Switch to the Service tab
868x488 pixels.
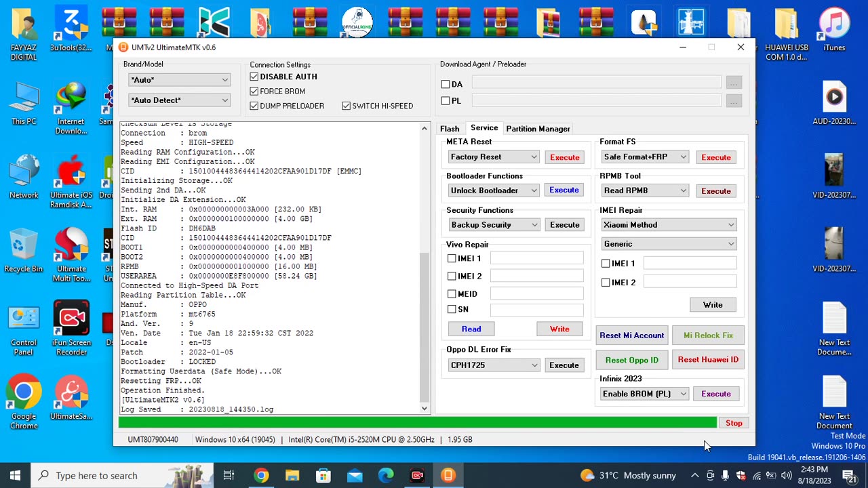coord(484,127)
